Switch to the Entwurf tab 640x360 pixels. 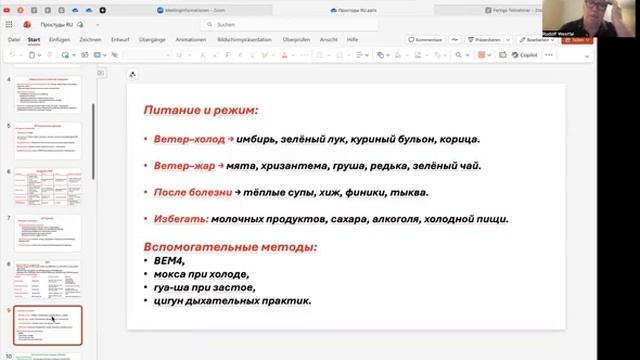[120, 40]
